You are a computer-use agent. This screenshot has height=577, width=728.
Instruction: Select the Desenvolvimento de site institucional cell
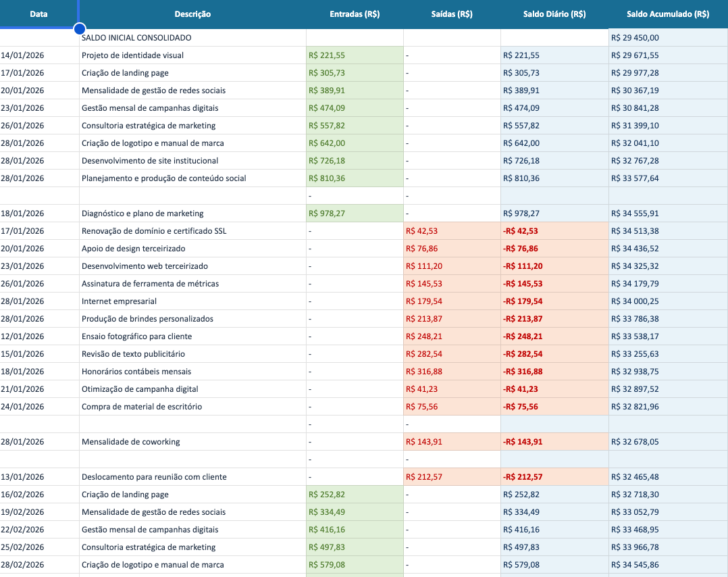coord(192,161)
